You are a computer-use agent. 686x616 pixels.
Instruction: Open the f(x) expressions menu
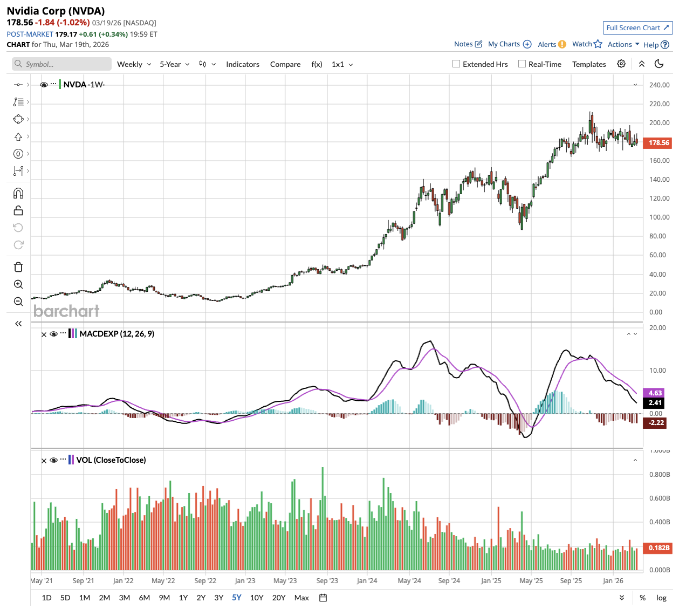click(317, 64)
